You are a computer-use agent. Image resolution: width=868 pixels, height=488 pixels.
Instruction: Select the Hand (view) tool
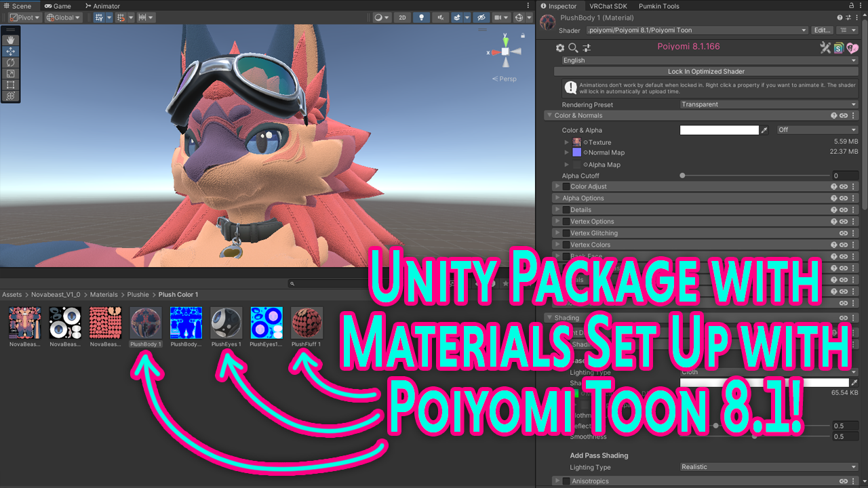[x=10, y=40]
